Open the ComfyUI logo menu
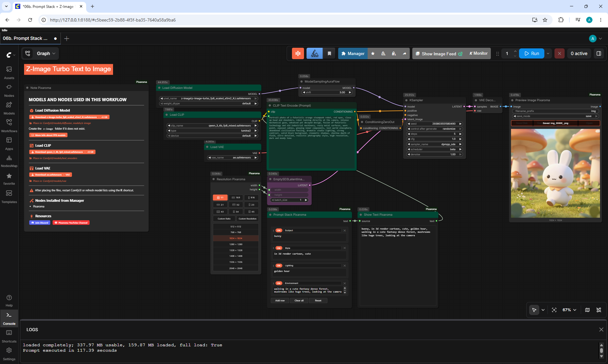Viewport: 608px width, 364px height. tap(10, 55)
